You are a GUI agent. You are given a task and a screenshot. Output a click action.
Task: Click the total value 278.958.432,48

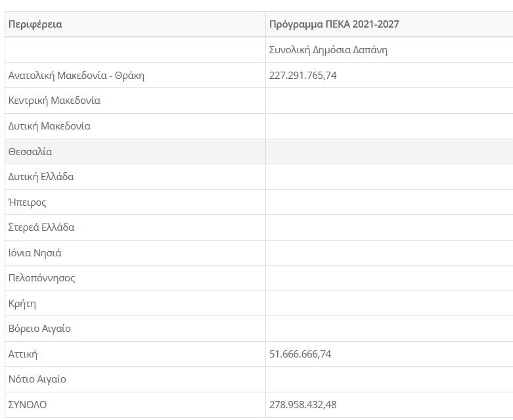click(x=303, y=405)
